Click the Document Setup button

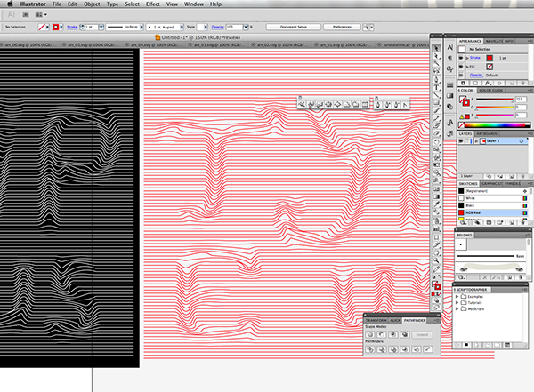(294, 27)
